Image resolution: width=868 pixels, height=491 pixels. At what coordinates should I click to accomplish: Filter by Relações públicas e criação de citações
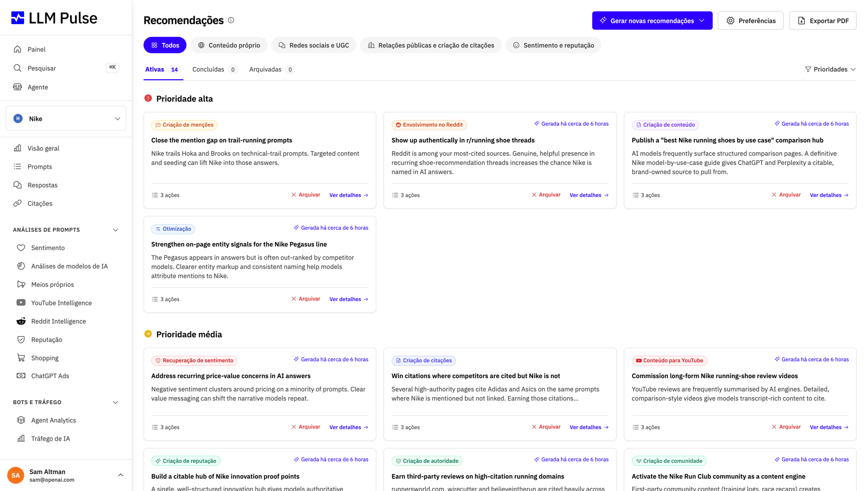(x=431, y=45)
